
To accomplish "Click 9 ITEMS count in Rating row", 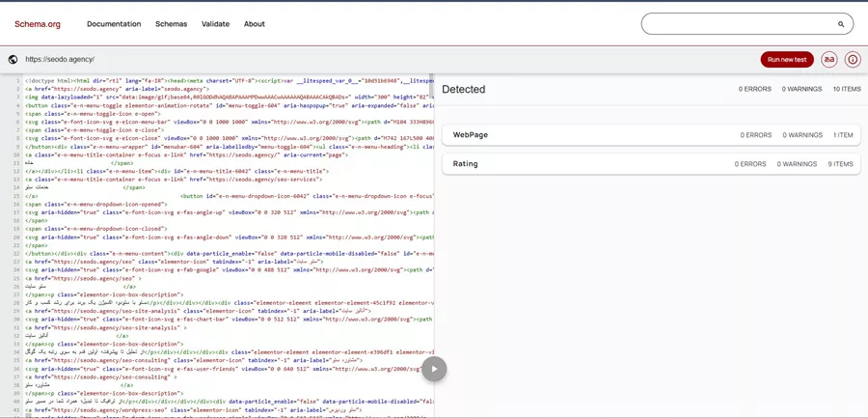I will coord(840,164).
